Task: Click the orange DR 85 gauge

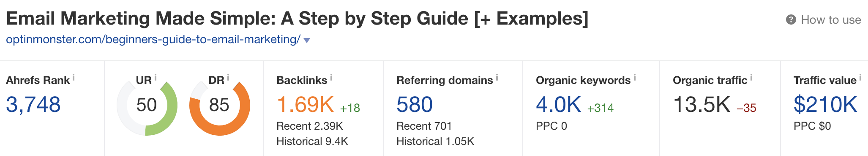Action: pyautogui.click(x=220, y=105)
